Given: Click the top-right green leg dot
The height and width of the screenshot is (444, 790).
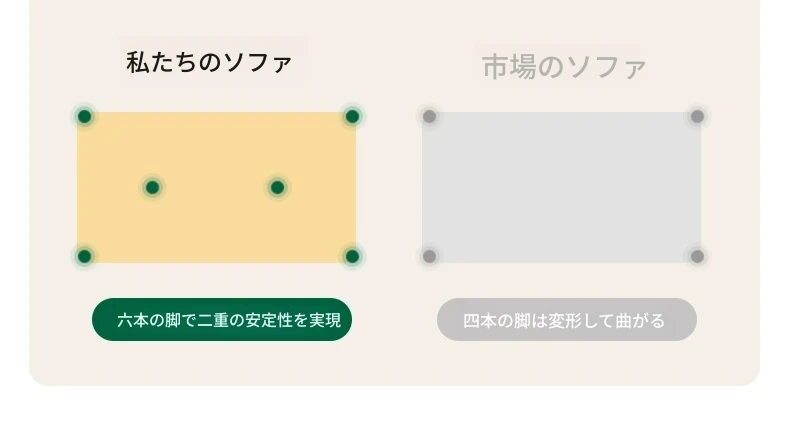Looking at the screenshot, I should [x=352, y=116].
